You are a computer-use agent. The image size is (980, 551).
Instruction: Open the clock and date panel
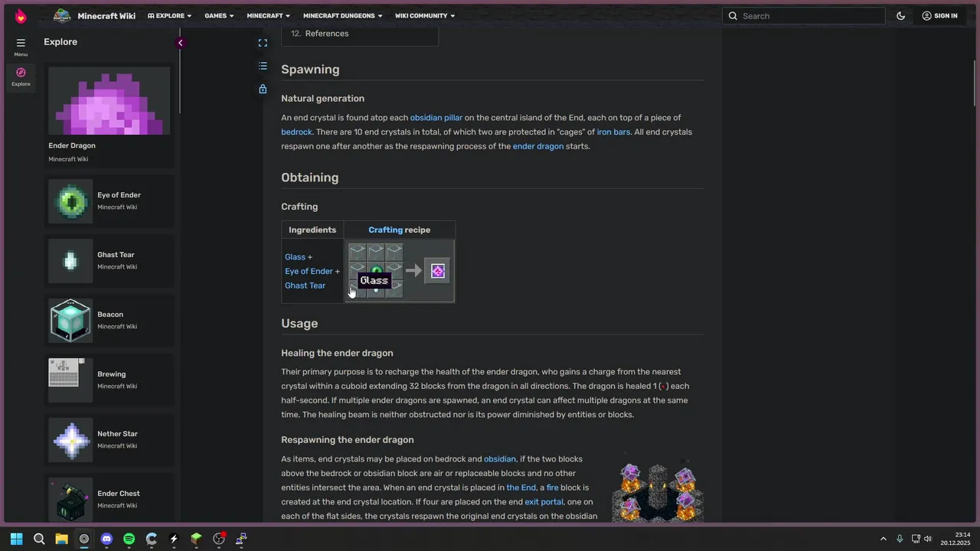point(957,539)
